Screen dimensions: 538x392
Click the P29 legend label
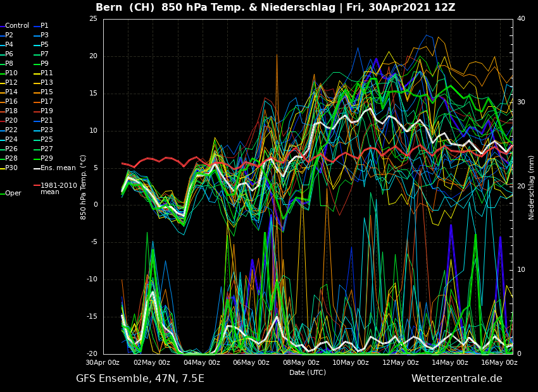[47, 159]
